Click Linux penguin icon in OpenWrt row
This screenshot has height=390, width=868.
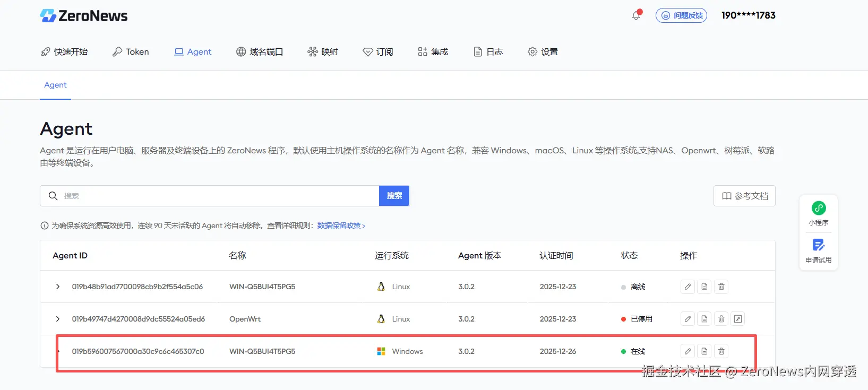[x=381, y=319]
